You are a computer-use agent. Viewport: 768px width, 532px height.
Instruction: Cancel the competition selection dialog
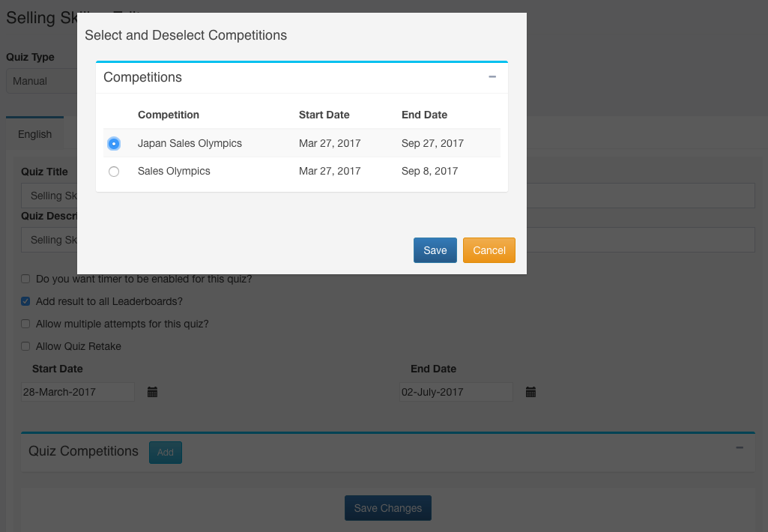(489, 250)
